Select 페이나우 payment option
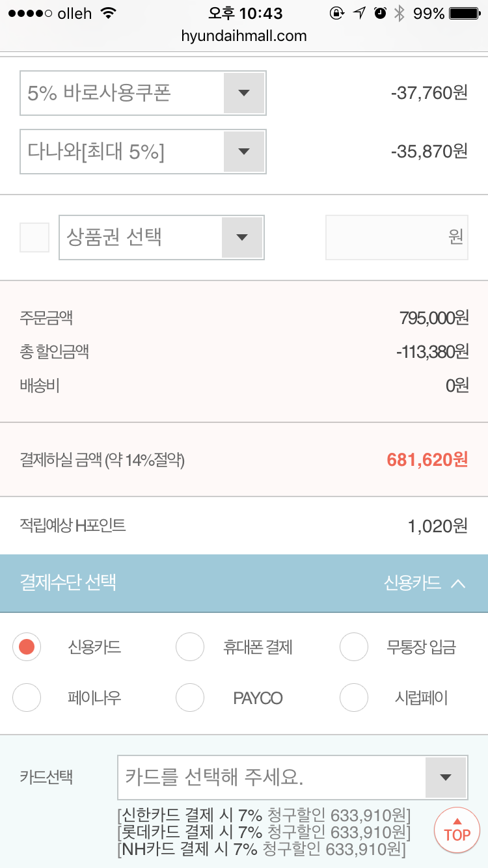Screen dimensions: 488x868 [x=27, y=698]
